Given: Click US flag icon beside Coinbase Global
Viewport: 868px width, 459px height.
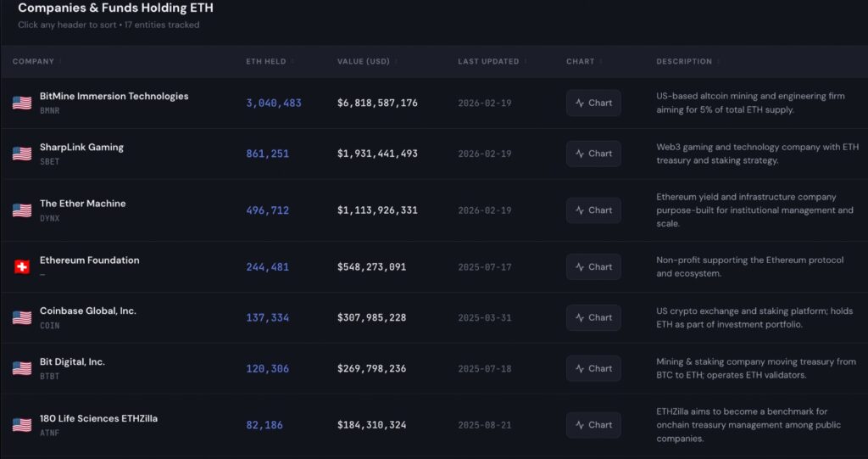Looking at the screenshot, I should tap(22, 317).
